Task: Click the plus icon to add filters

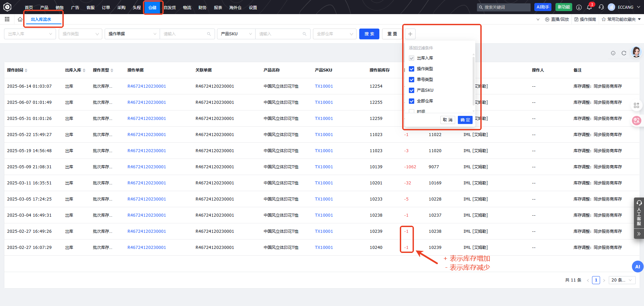Action: click(x=410, y=34)
